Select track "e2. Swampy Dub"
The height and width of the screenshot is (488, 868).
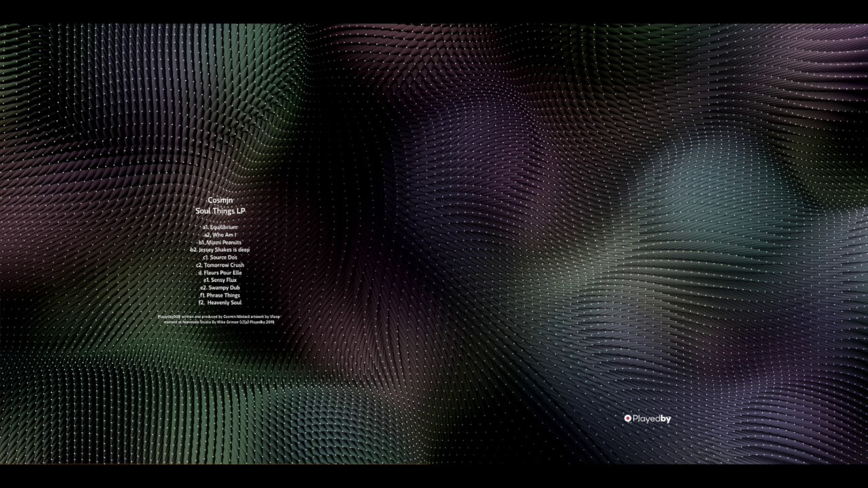(220, 287)
